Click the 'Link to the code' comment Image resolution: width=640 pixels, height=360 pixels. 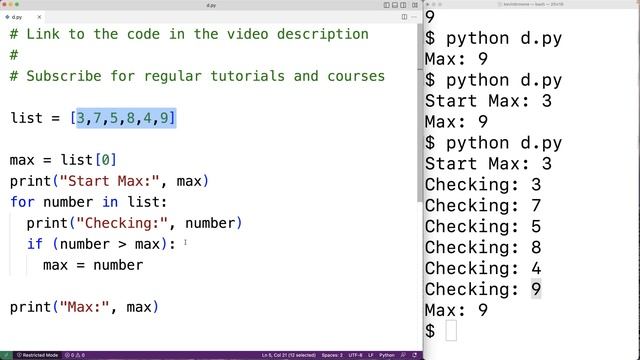point(189,34)
